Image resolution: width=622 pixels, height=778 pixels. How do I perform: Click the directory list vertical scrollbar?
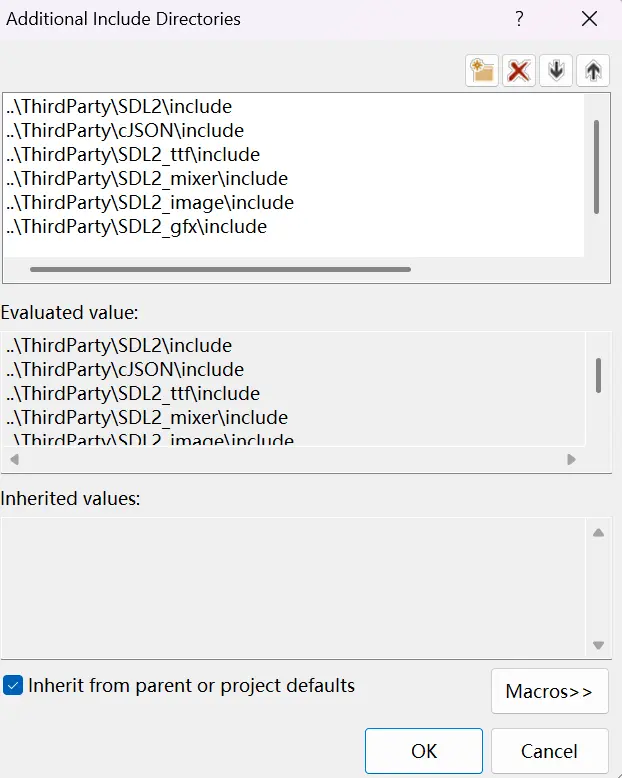tap(597, 165)
